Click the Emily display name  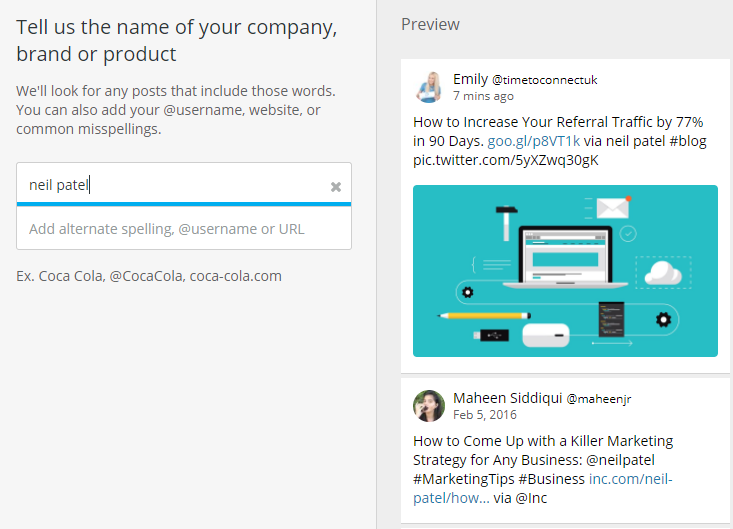(x=470, y=79)
